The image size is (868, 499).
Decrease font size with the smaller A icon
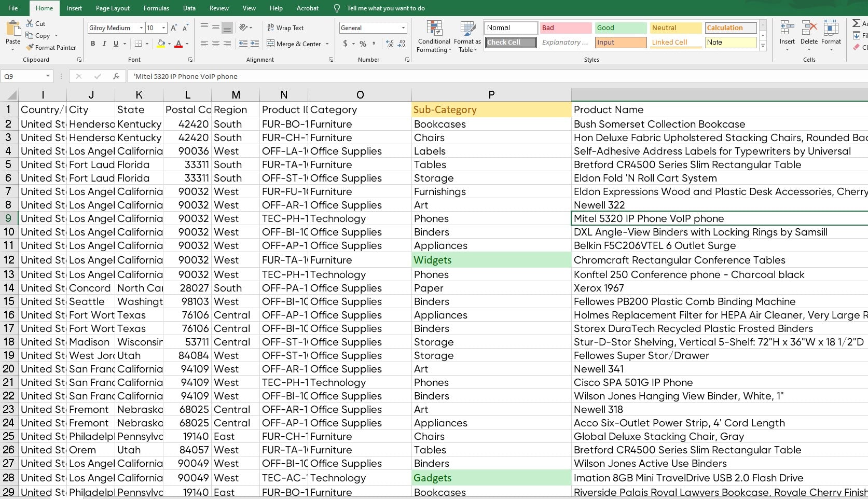click(186, 27)
